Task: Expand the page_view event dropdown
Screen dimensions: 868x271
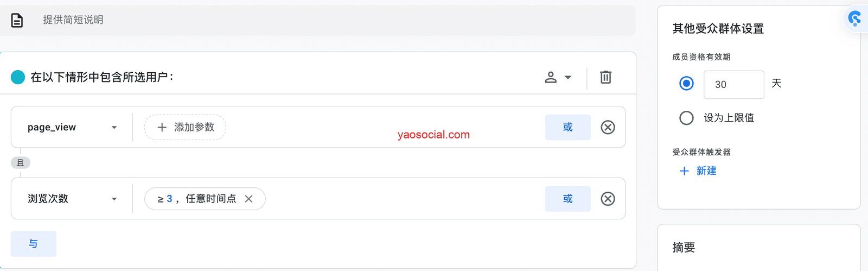Action: point(114,128)
